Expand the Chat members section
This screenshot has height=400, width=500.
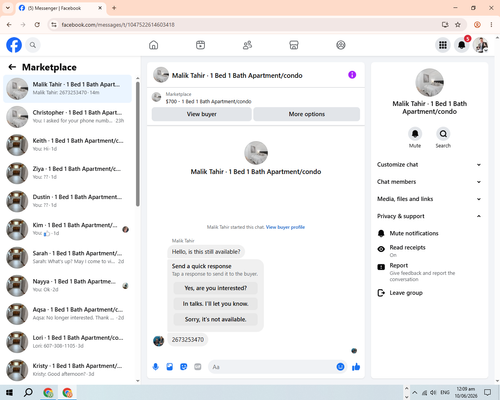429,182
